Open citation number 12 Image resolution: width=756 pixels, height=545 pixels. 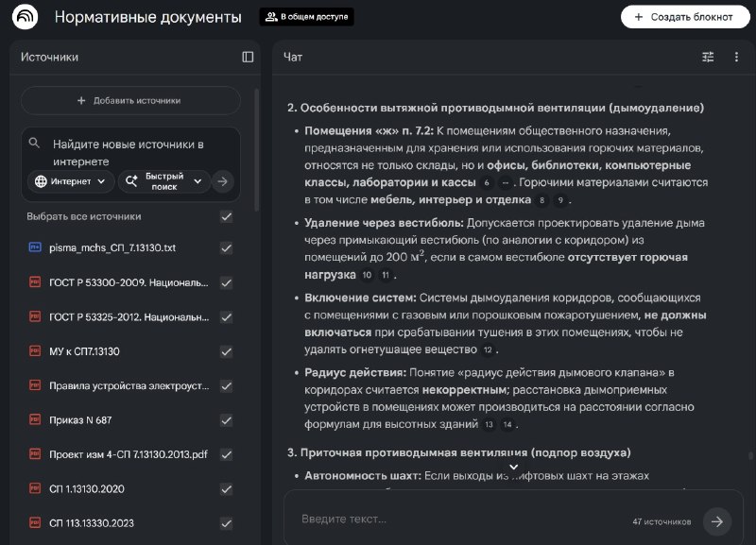pos(488,349)
